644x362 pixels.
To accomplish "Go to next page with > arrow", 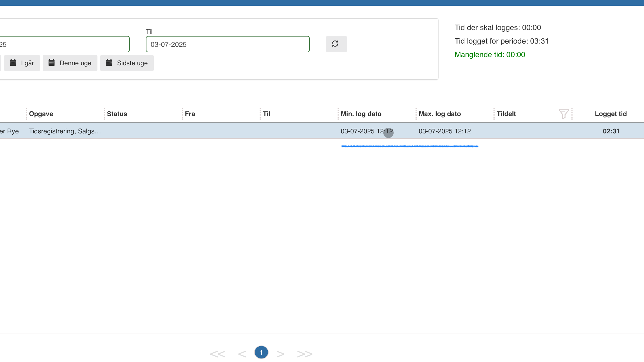I will (280, 354).
